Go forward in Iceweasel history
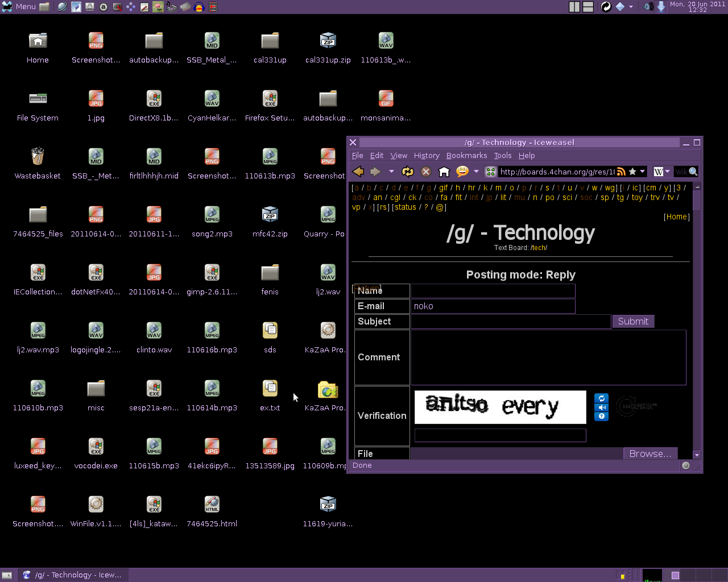The height and width of the screenshot is (582, 728). 375,172
